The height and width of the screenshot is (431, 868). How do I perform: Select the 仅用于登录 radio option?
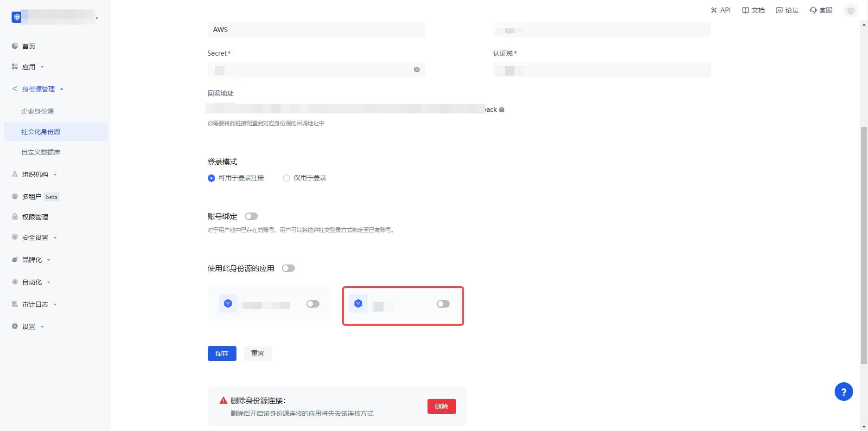pyautogui.click(x=287, y=178)
